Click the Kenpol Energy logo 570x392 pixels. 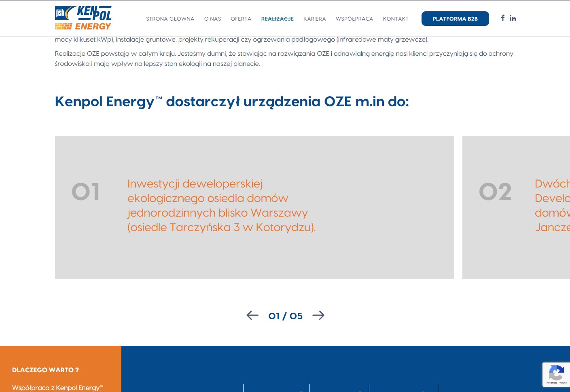83,18
